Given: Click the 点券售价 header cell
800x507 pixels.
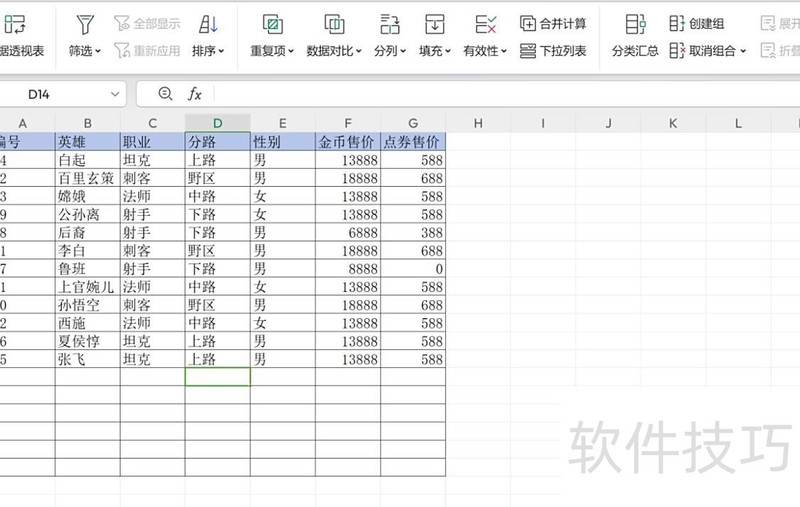Looking at the screenshot, I should tap(413, 142).
